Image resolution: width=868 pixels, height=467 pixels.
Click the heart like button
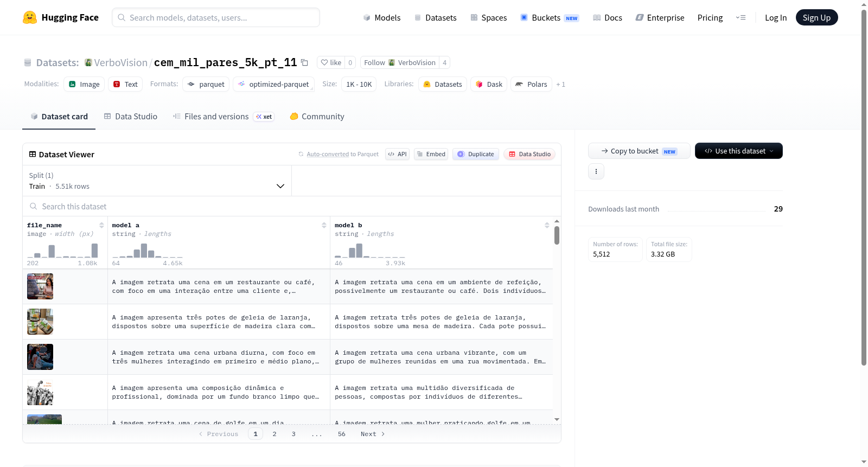(x=331, y=62)
